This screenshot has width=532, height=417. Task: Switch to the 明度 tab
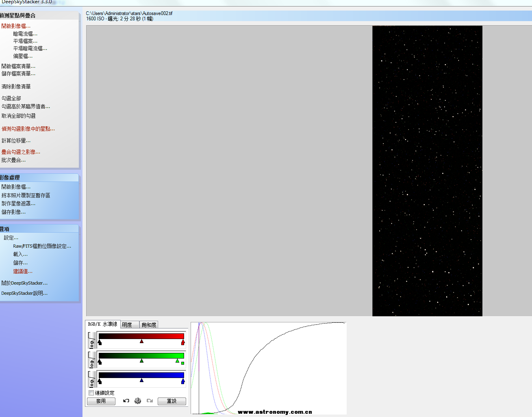coord(130,325)
